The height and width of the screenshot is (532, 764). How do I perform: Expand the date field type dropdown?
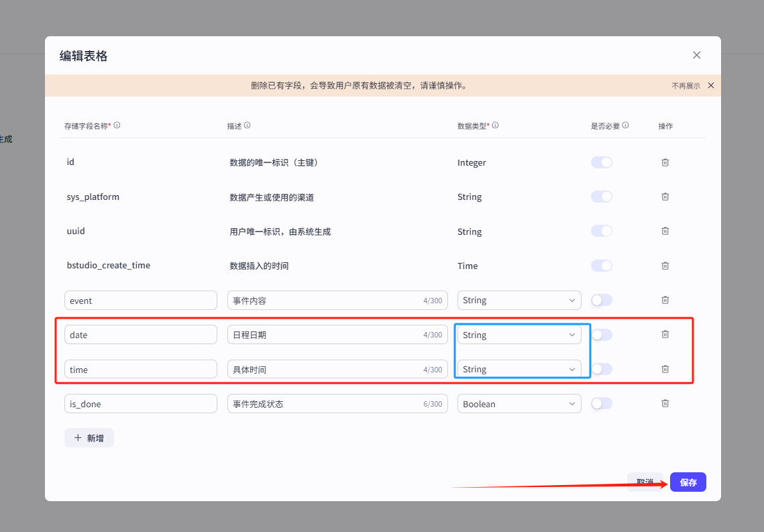pos(519,335)
